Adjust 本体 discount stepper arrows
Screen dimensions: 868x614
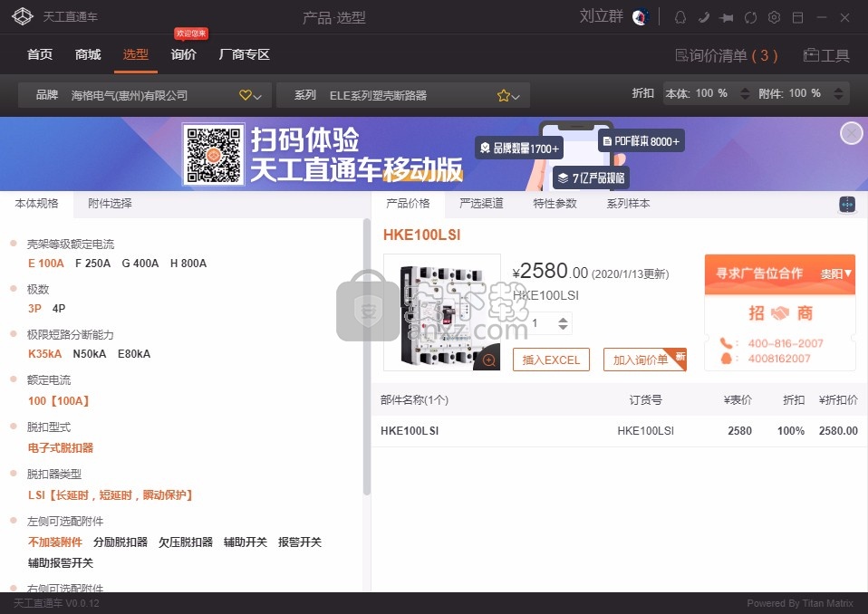(745, 93)
